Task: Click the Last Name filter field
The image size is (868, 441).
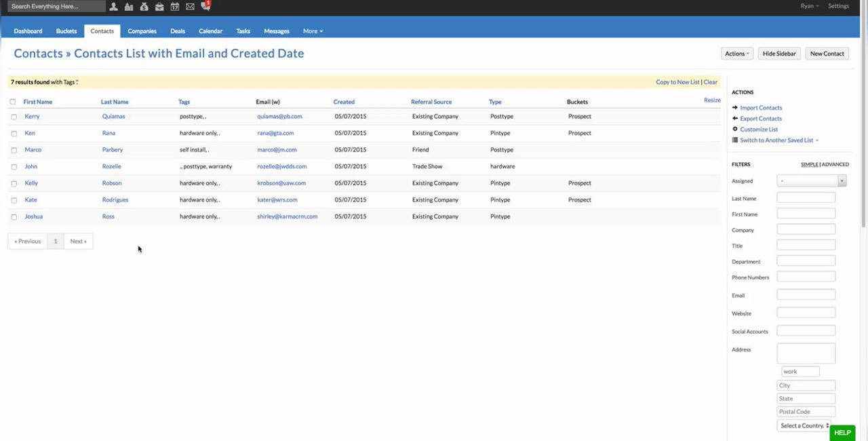Action: click(x=806, y=198)
